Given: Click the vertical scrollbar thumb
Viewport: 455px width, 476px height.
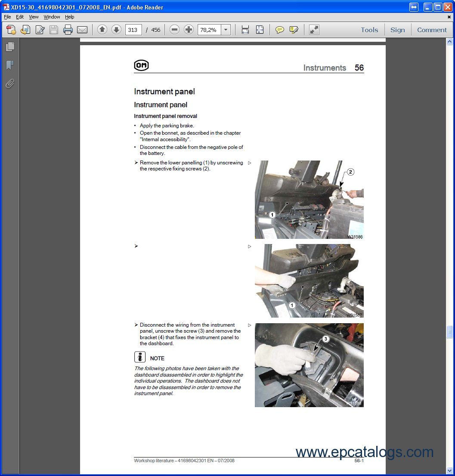Looking at the screenshot, I should 449,331.
